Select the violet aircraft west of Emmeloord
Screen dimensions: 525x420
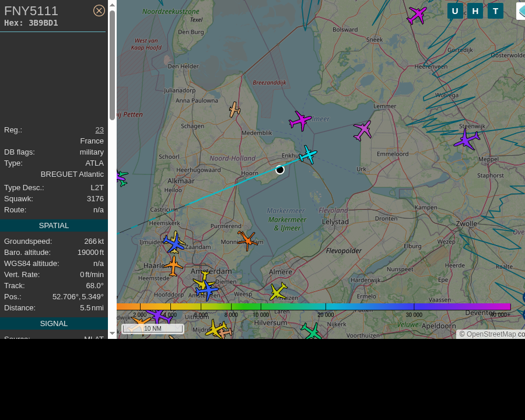(363, 130)
